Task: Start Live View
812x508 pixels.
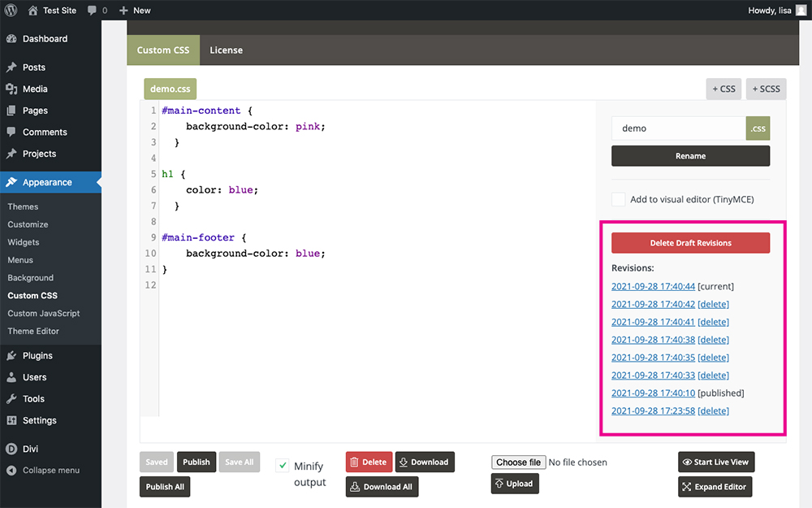Action: click(716, 462)
